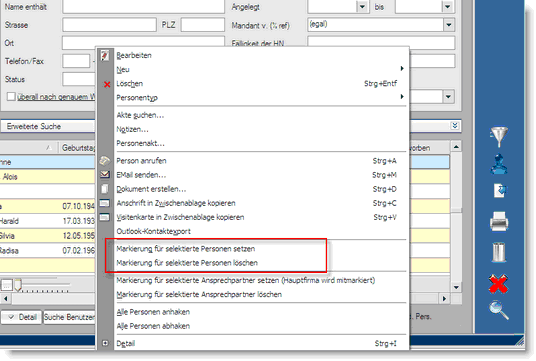Click the vertical scrollbar up arrow
This screenshot has height=361, width=536.
(x=456, y=147)
